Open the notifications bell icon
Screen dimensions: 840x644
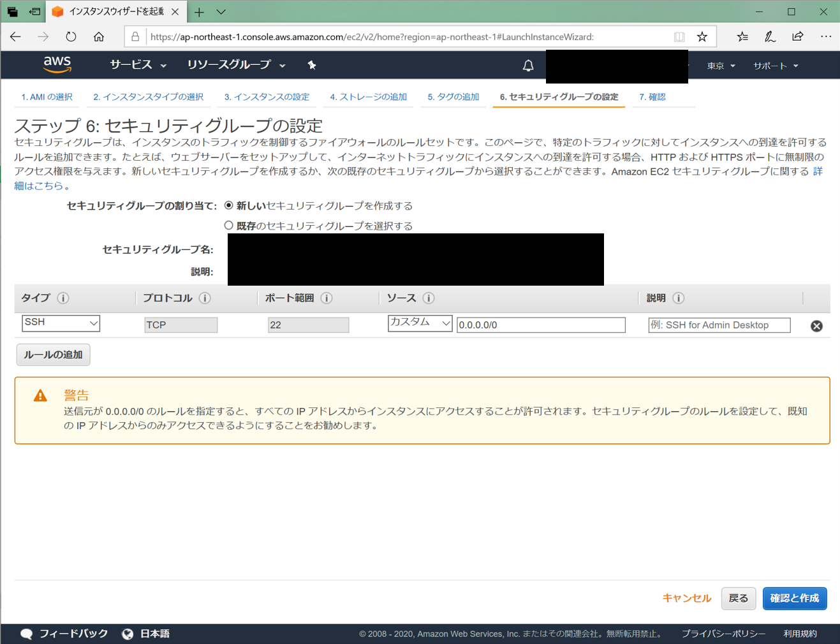click(x=528, y=65)
